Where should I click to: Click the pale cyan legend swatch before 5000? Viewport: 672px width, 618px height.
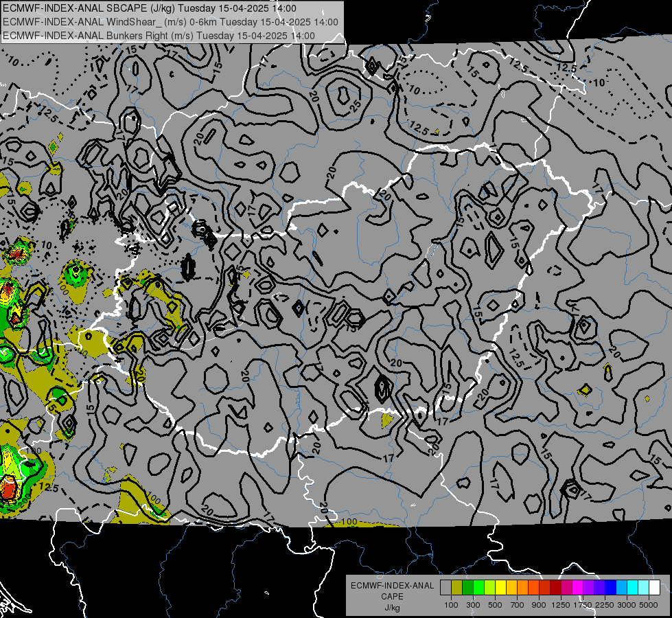644,587
